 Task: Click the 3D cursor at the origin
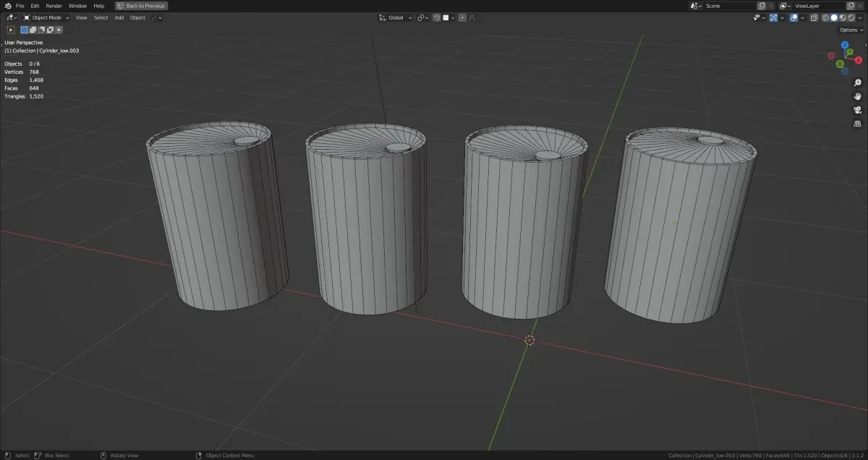(529, 340)
